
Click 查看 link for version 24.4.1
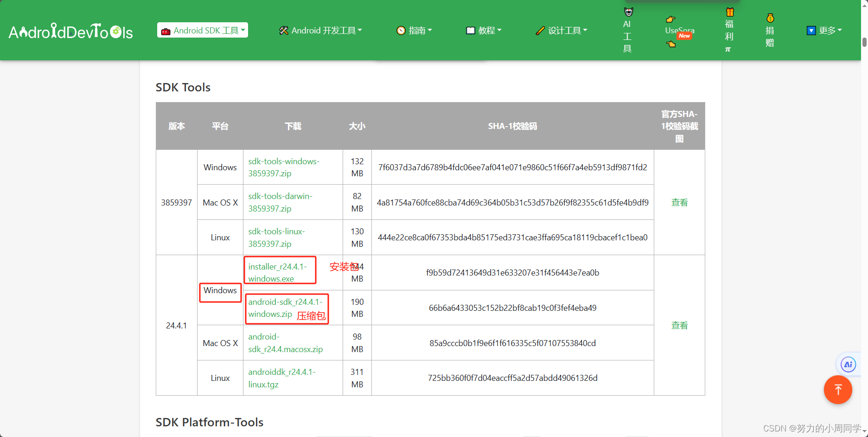coord(679,325)
